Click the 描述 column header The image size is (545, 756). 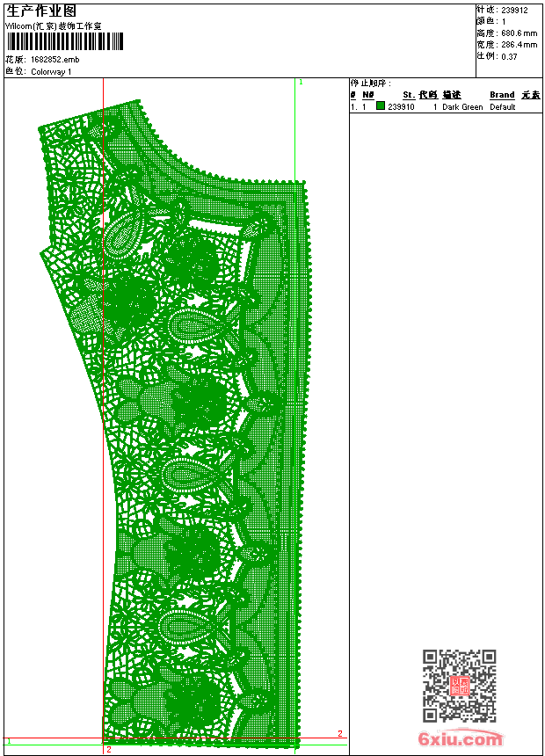tap(452, 95)
